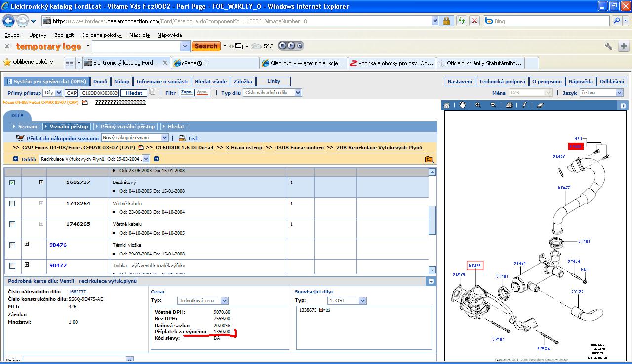Open the Nástroje browser menu
This screenshot has height=364, width=632.
[139, 35]
